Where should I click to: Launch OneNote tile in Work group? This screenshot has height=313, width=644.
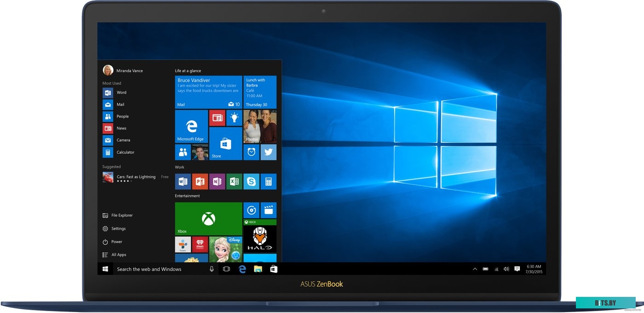tap(217, 181)
